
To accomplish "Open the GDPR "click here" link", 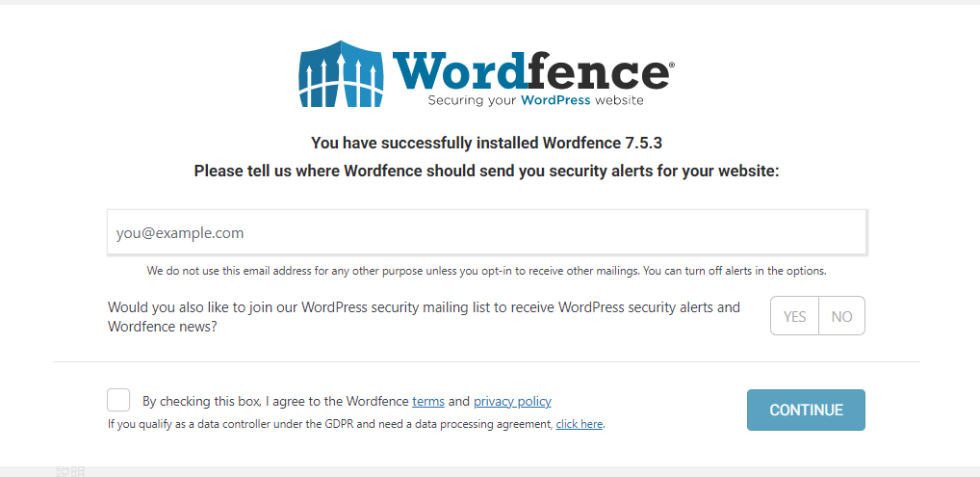I will pyautogui.click(x=580, y=424).
